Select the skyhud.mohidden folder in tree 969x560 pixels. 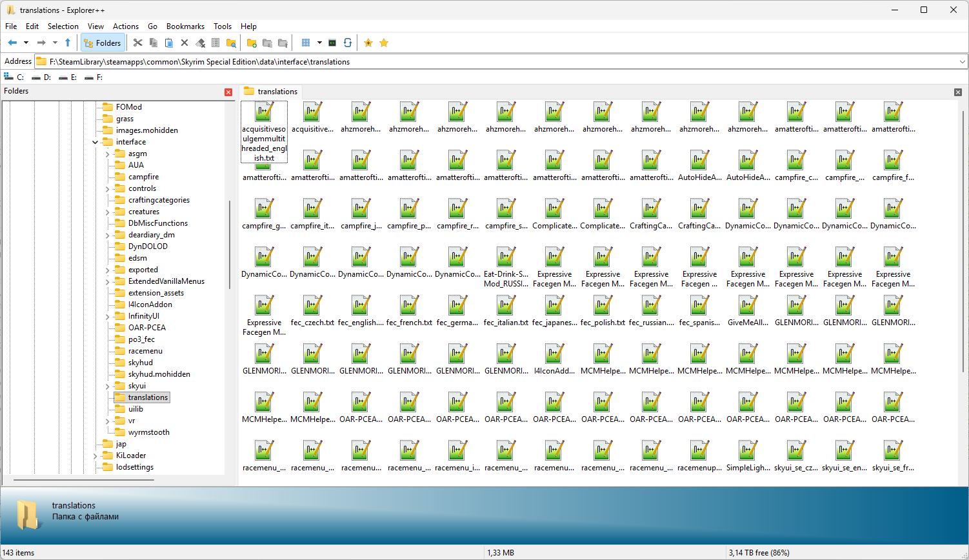pos(159,374)
